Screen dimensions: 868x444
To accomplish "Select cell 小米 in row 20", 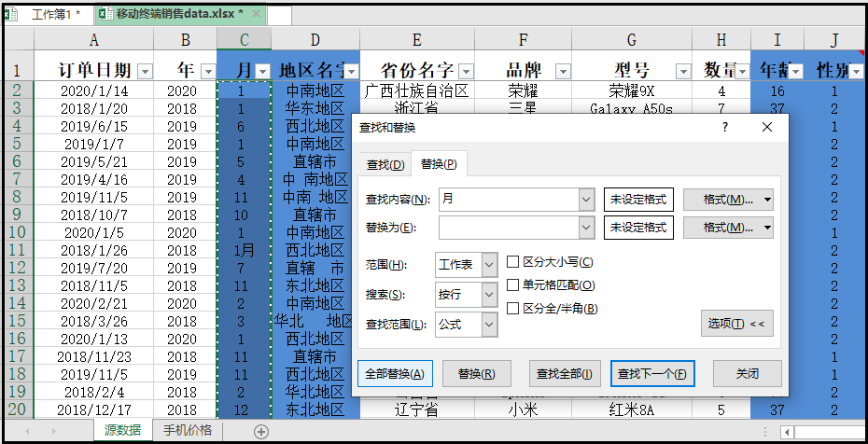I will [x=523, y=409].
